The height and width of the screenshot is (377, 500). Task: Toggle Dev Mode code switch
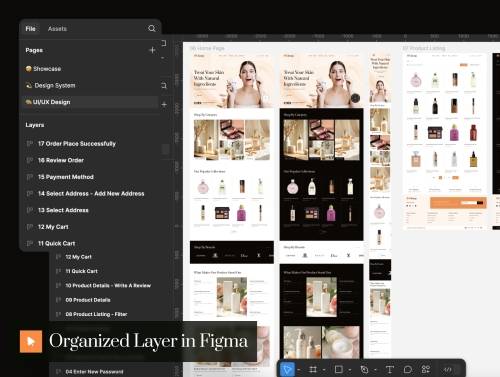pyautogui.click(x=447, y=369)
